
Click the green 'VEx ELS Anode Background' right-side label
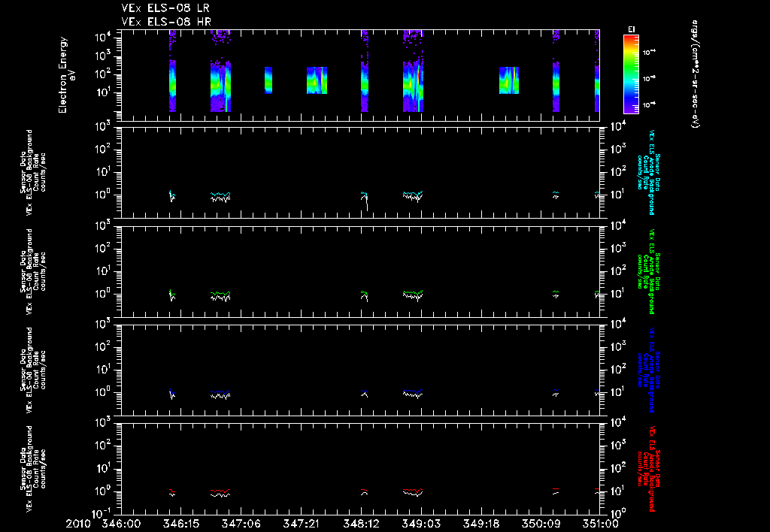(x=652, y=271)
